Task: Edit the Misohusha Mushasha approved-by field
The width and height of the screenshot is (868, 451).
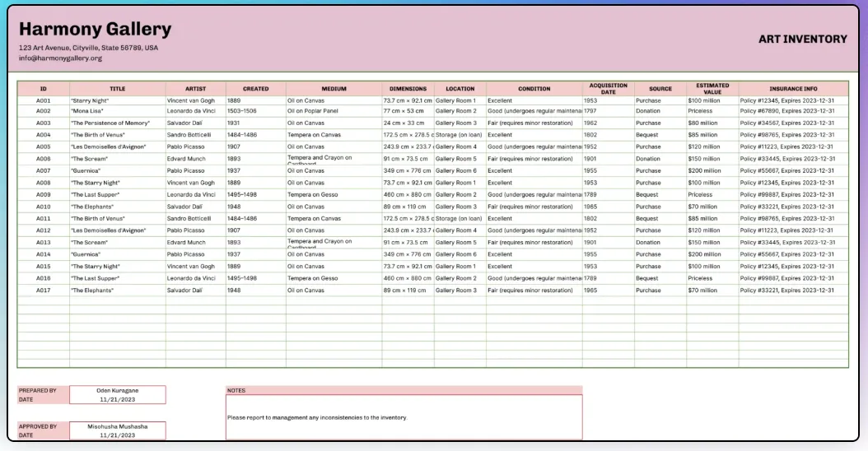Action: (x=118, y=426)
